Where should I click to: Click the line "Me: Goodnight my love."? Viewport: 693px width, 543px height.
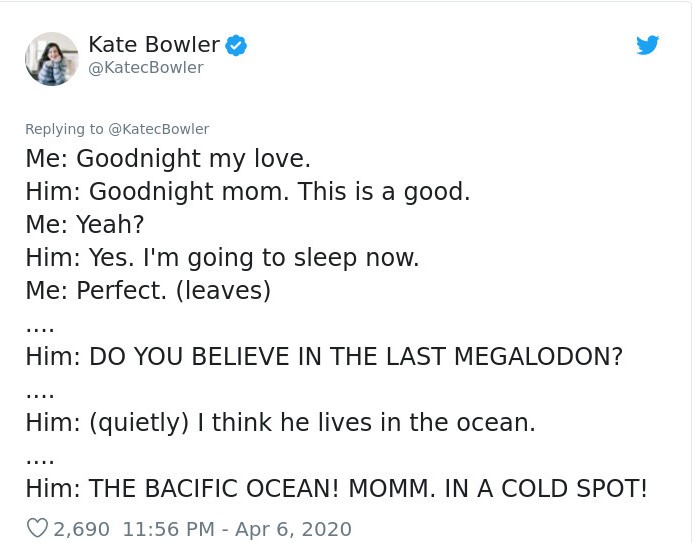coord(168,159)
